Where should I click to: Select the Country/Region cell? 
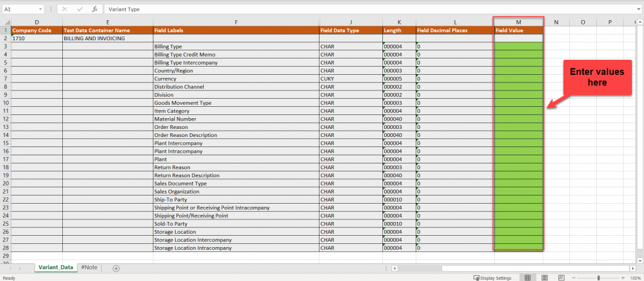[236, 70]
